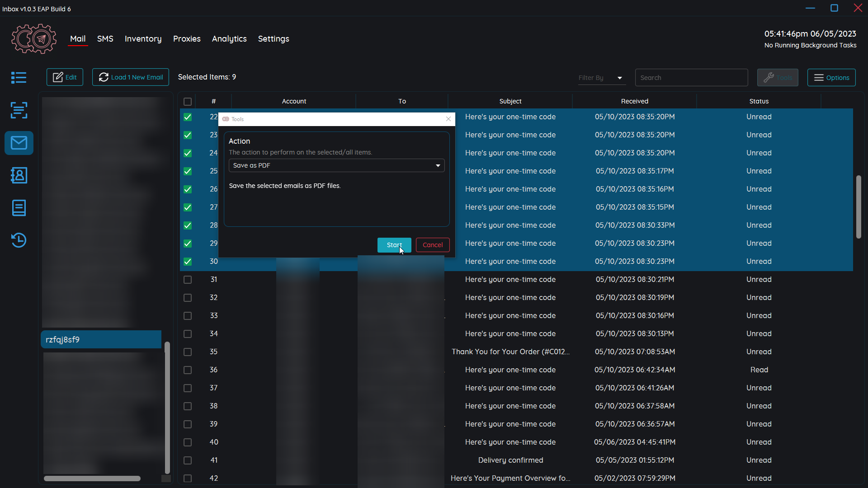Click the Read status in row 36
This screenshot has height=488, width=868.
coord(759,370)
